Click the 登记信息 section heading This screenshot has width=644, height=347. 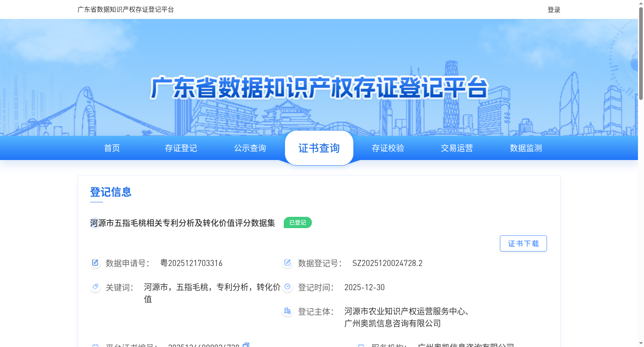(111, 192)
